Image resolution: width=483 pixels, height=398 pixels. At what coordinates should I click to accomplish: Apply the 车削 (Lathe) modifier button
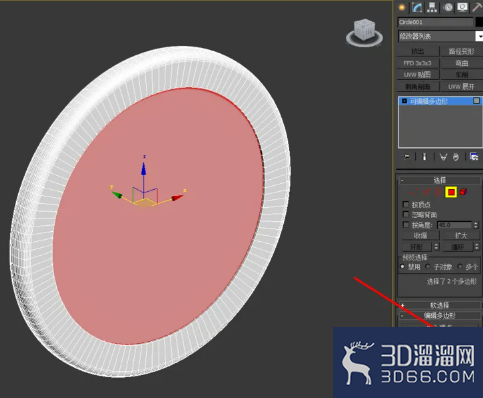tap(461, 75)
